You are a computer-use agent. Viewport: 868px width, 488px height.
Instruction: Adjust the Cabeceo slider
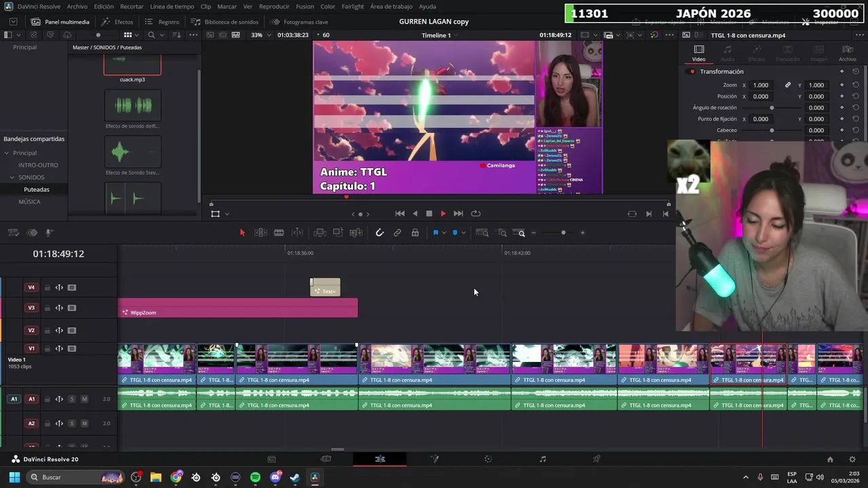click(x=772, y=130)
